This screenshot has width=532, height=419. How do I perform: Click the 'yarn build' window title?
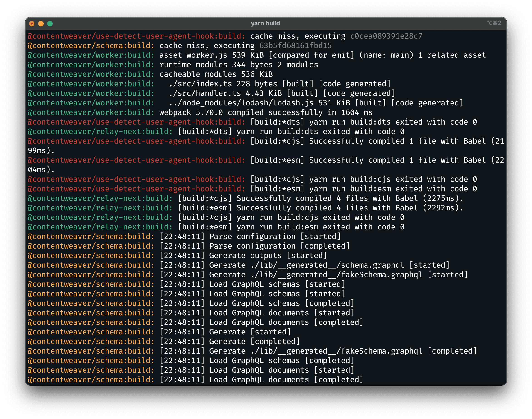[x=265, y=24]
